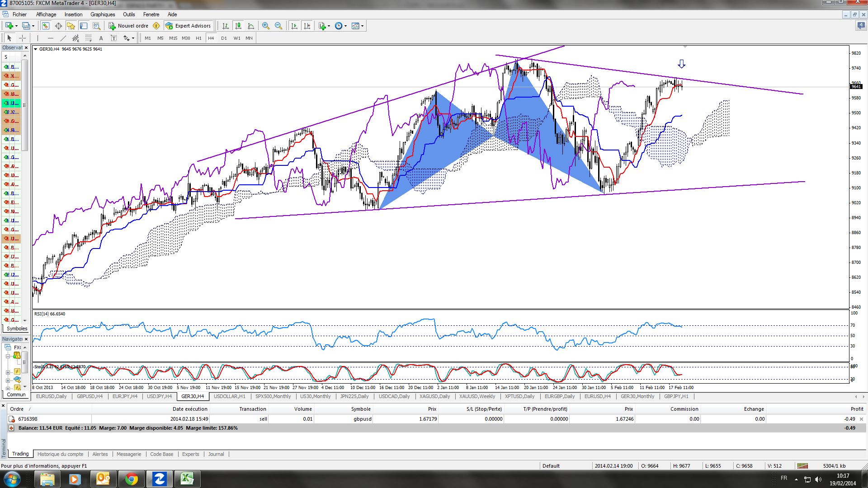Switch to the USDJPY,H4 chart tab
Viewport: 868px width, 488px height.
click(x=159, y=396)
